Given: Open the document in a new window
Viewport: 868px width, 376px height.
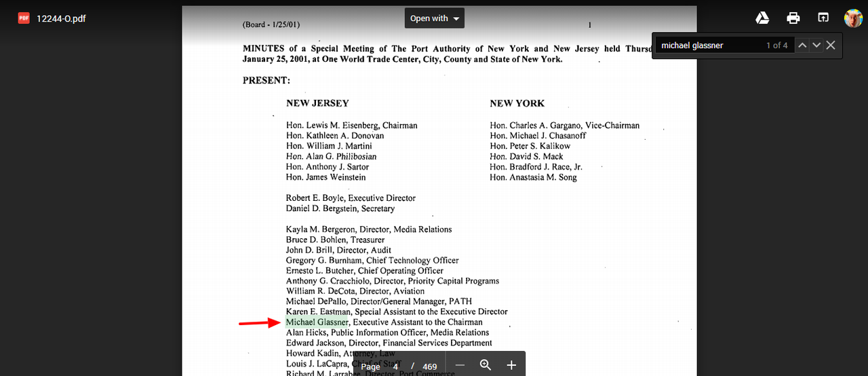Looking at the screenshot, I should (x=823, y=18).
